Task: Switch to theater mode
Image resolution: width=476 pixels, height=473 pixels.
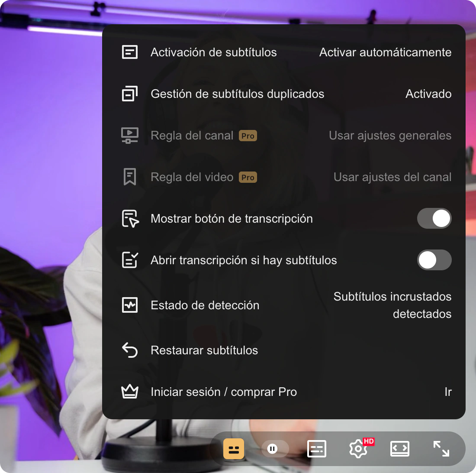Action: [x=399, y=449]
